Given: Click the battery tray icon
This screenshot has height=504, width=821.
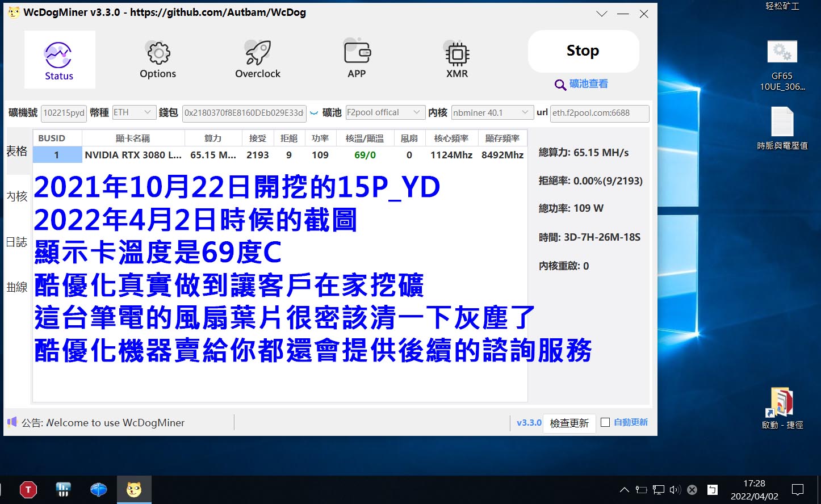Looking at the screenshot, I should 641,489.
